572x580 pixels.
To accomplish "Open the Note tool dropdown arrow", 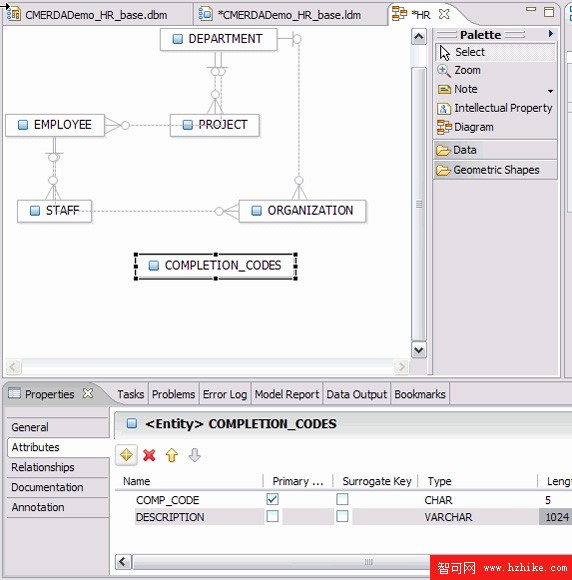I will [551, 91].
